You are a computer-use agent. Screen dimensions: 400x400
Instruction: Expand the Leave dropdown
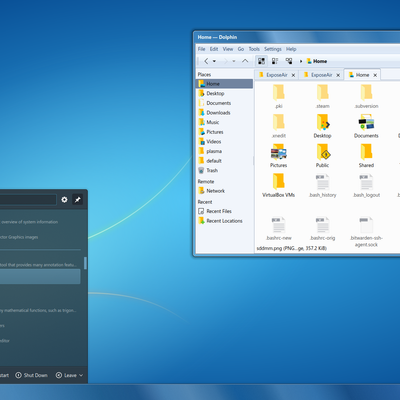click(69, 375)
